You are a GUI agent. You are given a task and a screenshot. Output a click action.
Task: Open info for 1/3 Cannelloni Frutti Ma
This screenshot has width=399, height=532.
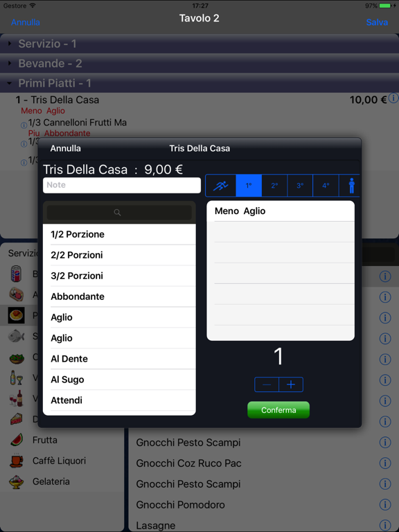pyautogui.click(x=24, y=125)
